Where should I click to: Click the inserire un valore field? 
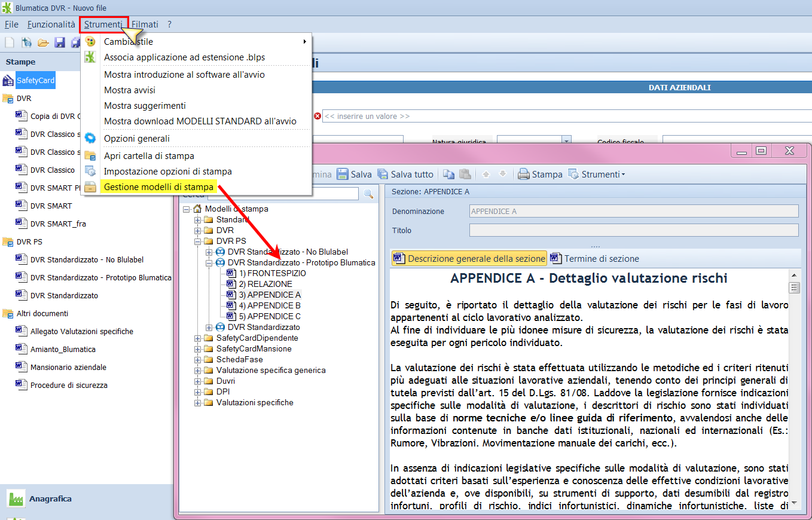[x=567, y=117]
